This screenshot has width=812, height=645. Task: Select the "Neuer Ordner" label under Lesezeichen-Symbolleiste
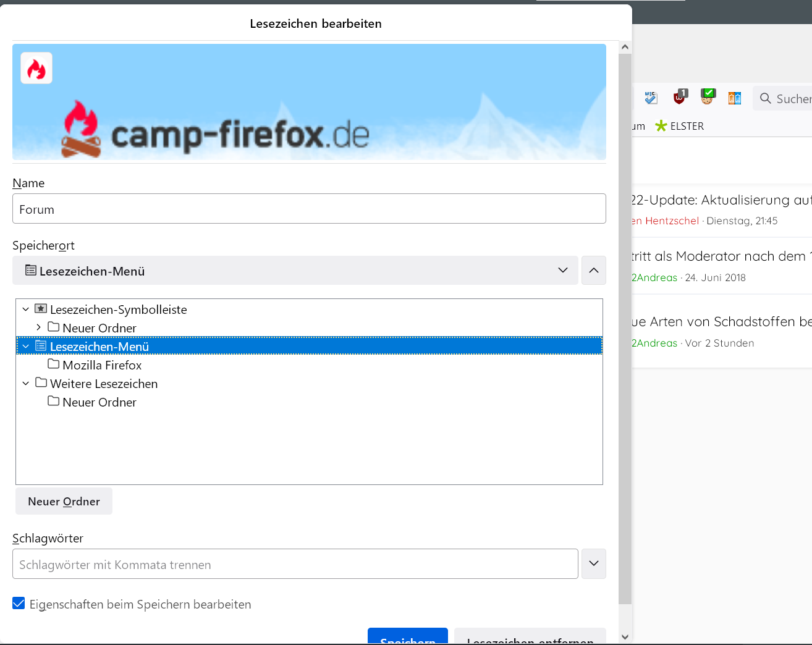(x=99, y=328)
